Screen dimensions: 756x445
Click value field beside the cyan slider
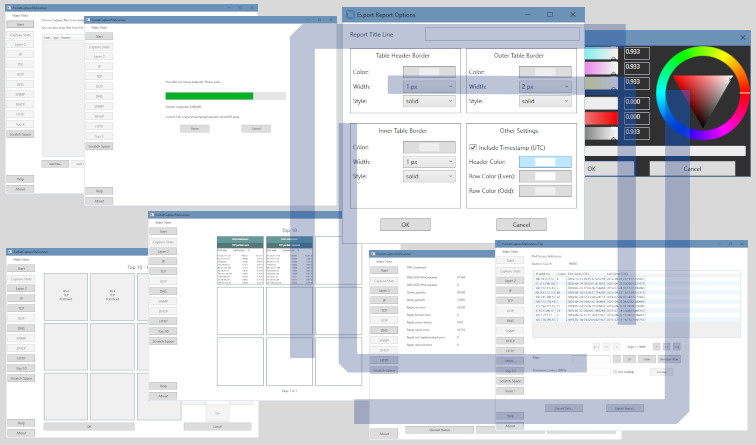(636, 53)
